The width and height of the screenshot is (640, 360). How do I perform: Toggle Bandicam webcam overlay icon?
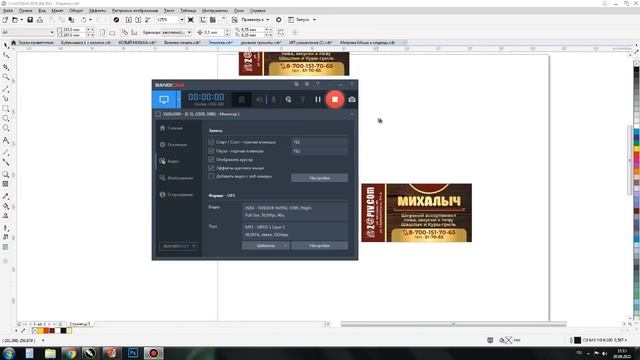(242, 100)
